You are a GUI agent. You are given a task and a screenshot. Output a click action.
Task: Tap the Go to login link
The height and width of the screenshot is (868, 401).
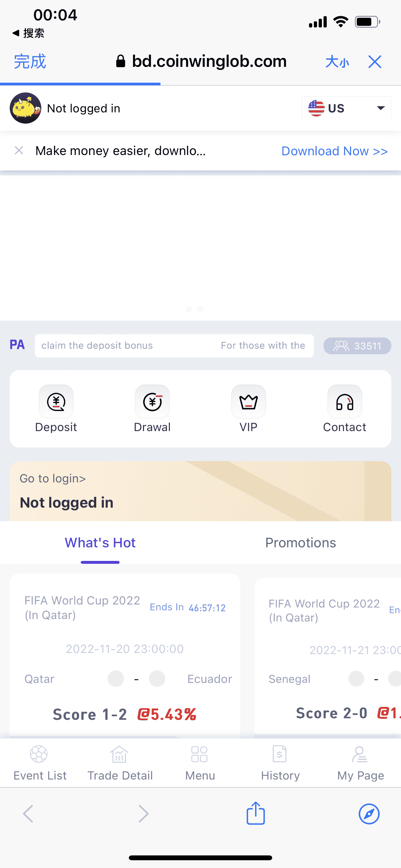[53, 479]
